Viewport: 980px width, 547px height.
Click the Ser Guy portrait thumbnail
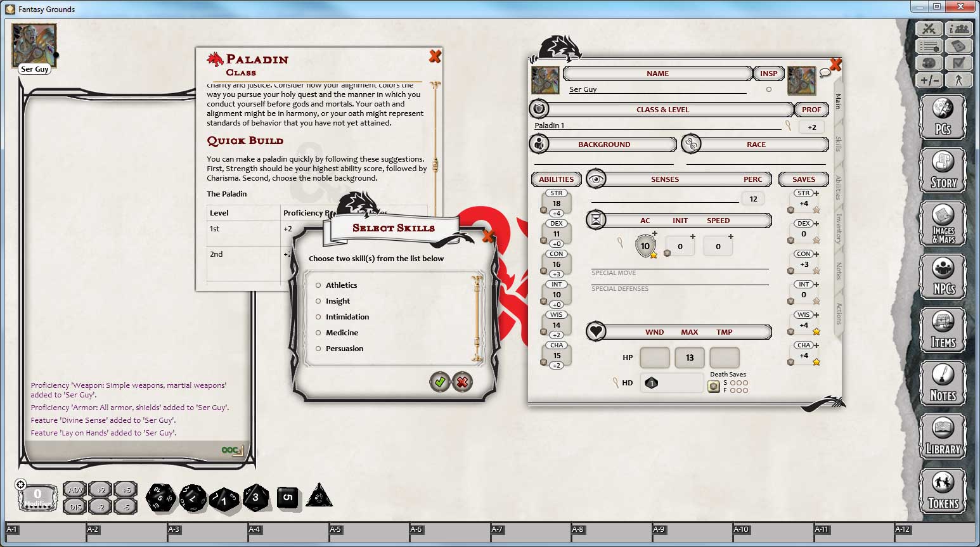(x=34, y=44)
